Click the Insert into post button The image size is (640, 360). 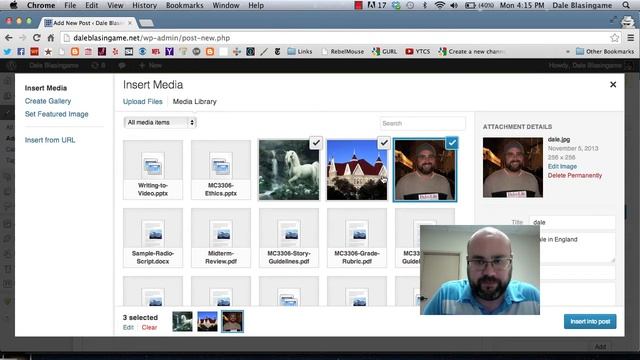coord(590,322)
